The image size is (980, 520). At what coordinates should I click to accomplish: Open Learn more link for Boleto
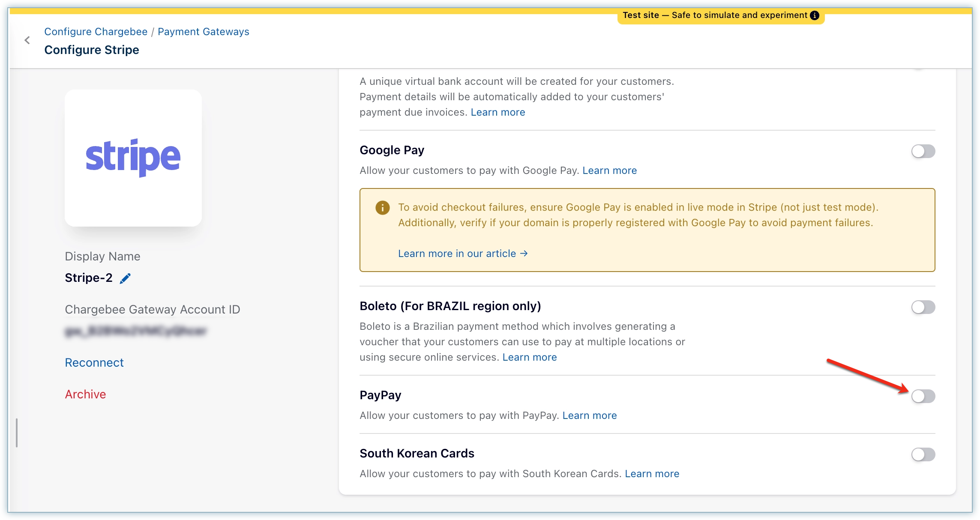(530, 357)
